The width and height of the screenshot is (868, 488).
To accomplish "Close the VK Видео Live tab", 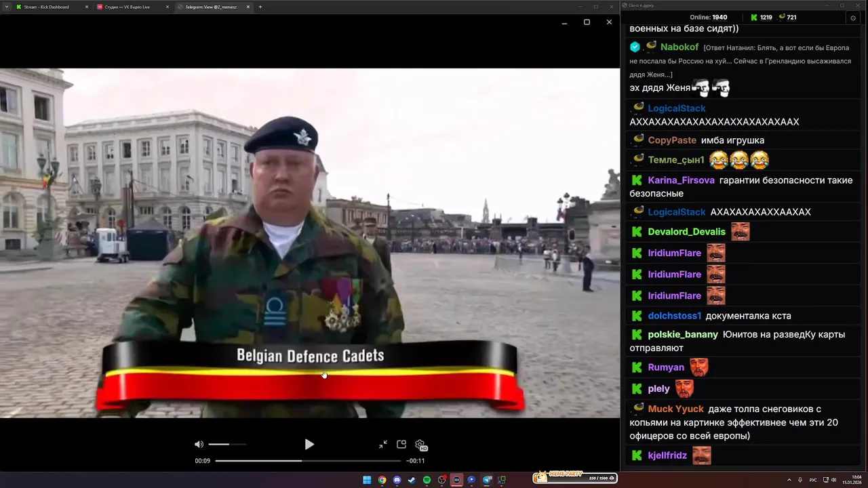I will pyautogui.click(x=167, y=7).
